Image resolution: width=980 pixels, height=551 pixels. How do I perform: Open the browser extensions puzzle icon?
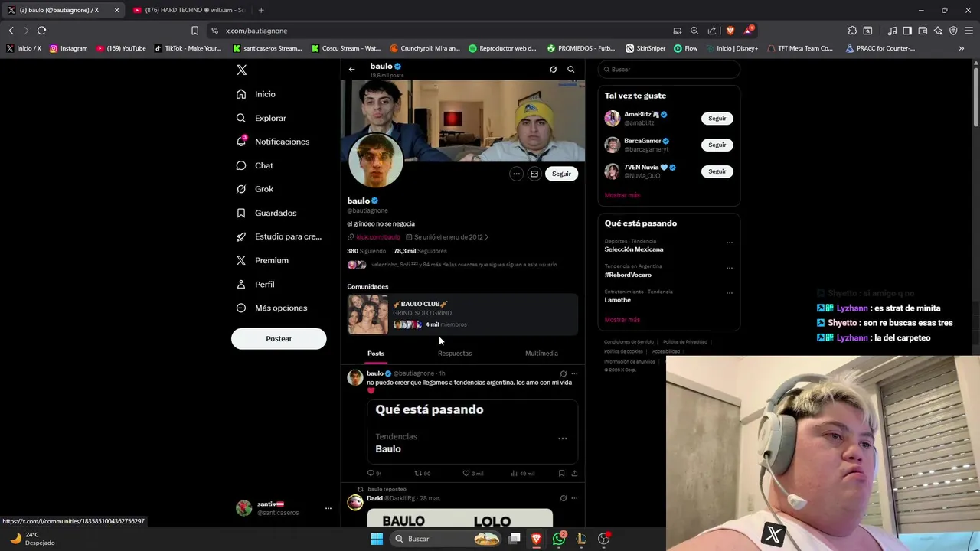click(852, 31)
